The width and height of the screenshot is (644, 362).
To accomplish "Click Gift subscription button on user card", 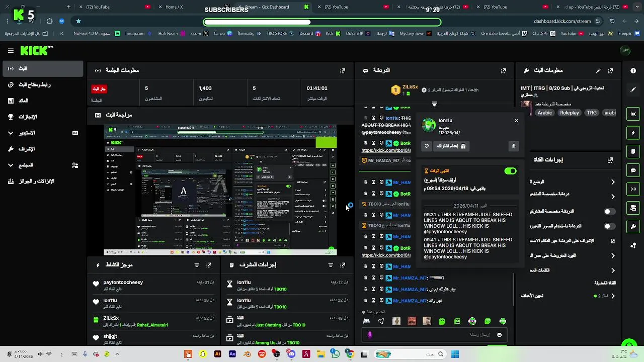I will pos(451,146).
